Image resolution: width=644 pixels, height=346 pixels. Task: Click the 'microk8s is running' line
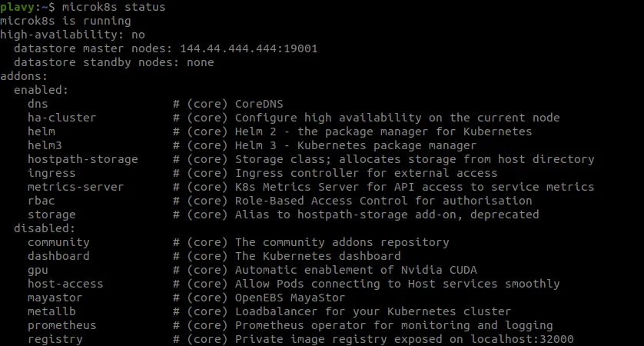click(x=65, y=21)
